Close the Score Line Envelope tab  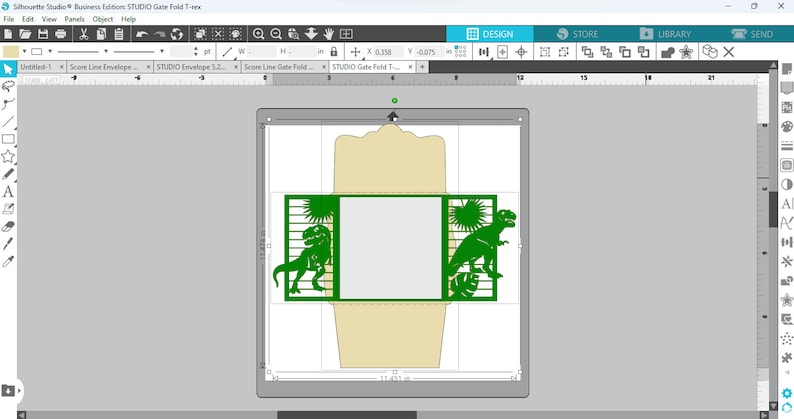click(149, 67)
